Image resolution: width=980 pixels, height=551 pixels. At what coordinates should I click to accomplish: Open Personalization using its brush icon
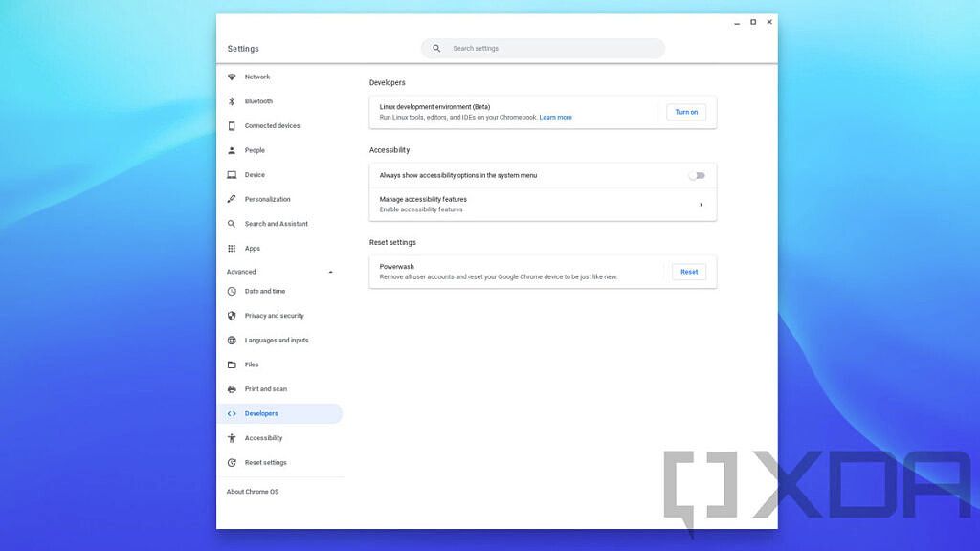click(230, 199)
